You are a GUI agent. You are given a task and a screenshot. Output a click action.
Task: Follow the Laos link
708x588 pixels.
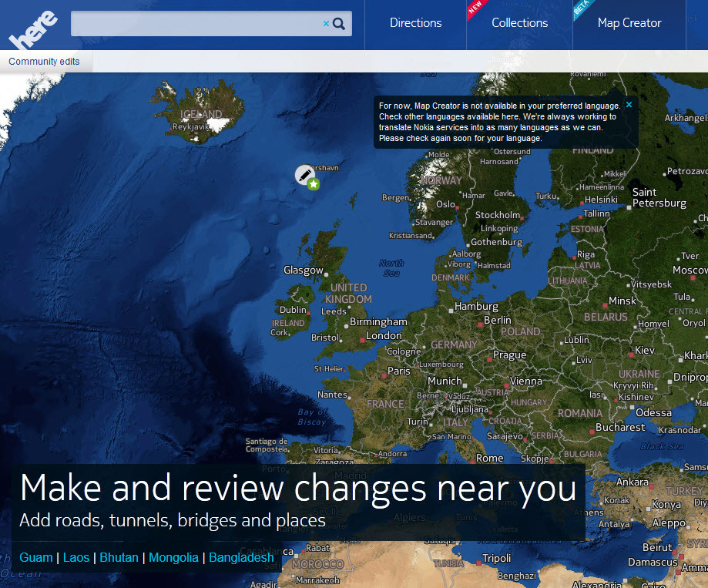(x=75, y=557)
